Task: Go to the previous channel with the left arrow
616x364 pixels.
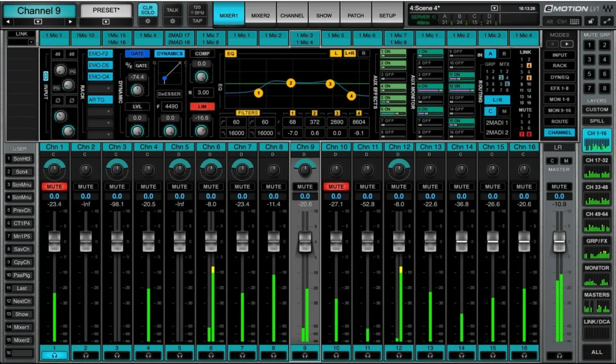Action: [x=8, y=22]
